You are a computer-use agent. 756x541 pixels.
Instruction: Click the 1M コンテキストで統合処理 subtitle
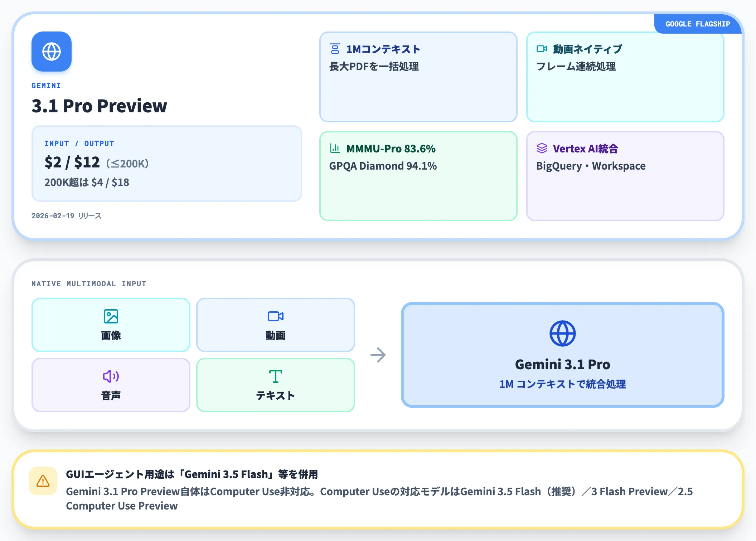(563, 384)
